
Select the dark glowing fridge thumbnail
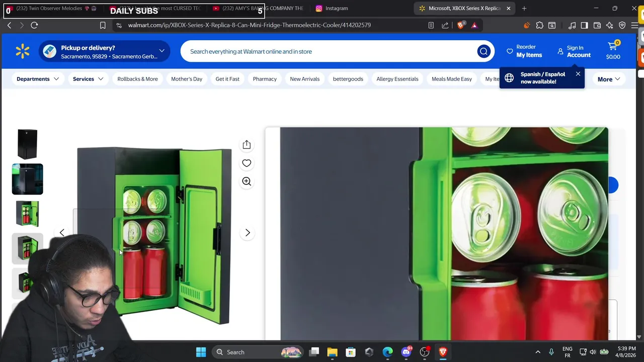[27, 179]
